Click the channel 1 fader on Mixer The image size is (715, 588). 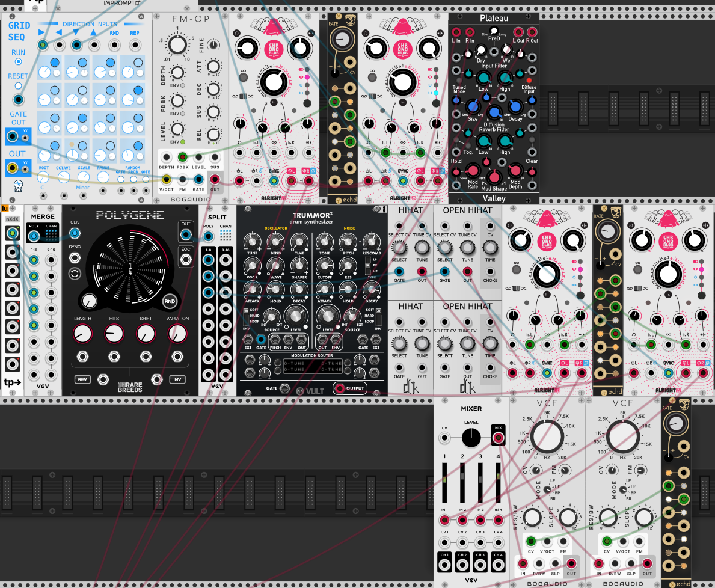pos(444,483)
